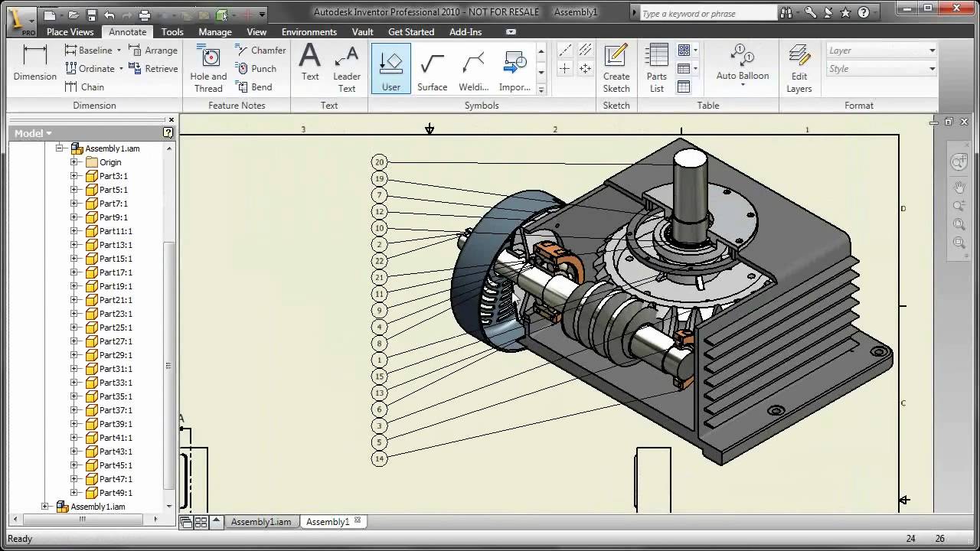Screen dimensions: 980x551
Task: Collapse the Assembly1.iam tree node
Action: tap(60, 148)
